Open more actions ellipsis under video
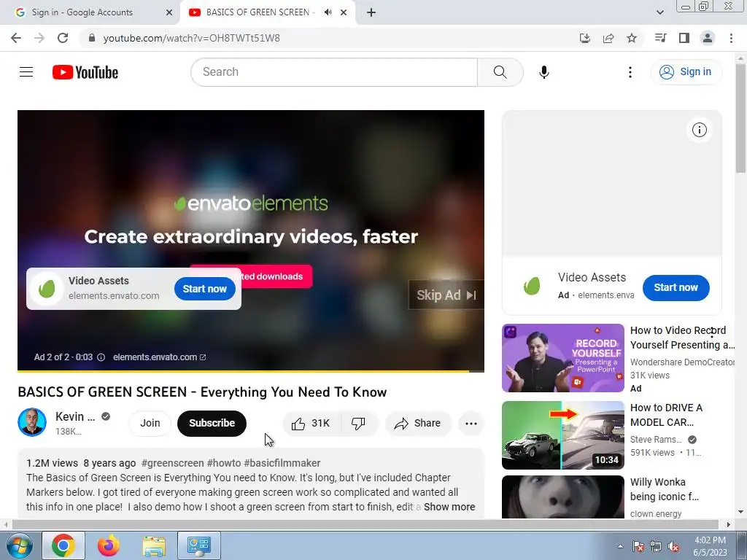 click(x=471, y=424)
